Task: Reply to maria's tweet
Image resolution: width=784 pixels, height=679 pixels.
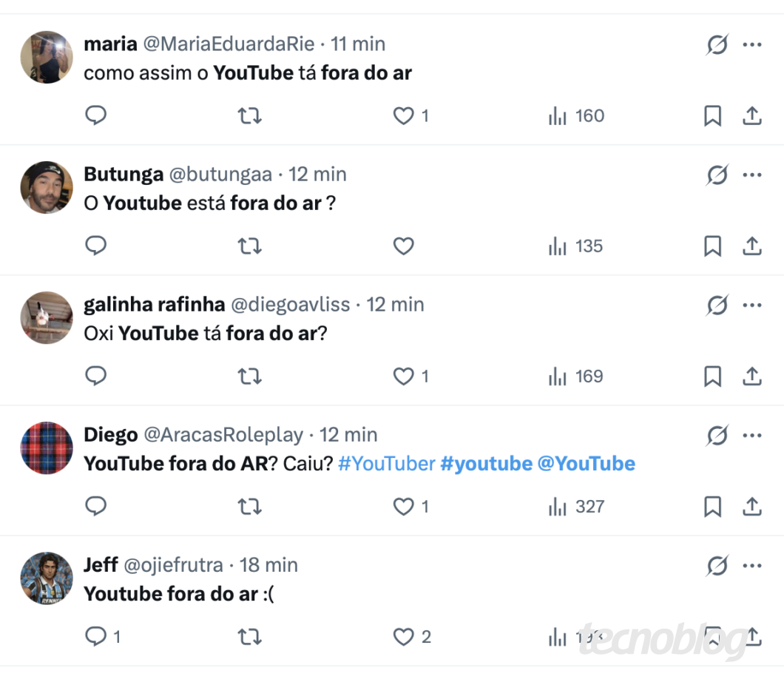Action: click(x=96, y=115)
